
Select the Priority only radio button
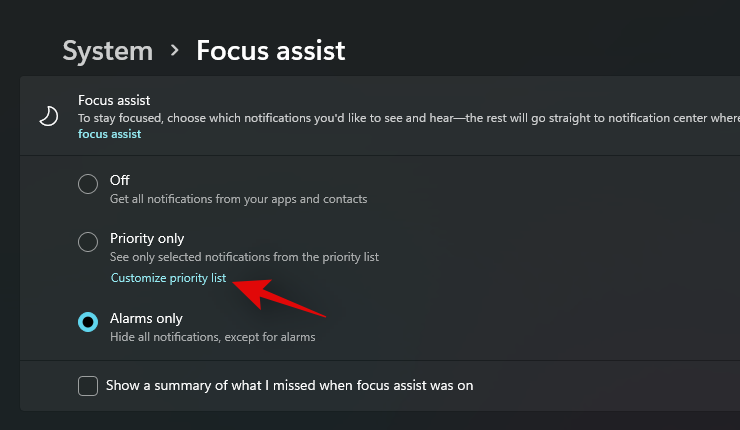coord(88,241)
